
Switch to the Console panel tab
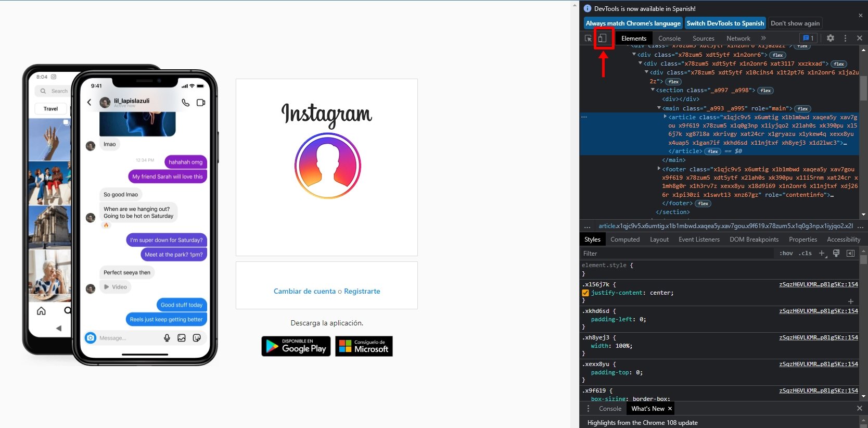[x=669, y=39]
